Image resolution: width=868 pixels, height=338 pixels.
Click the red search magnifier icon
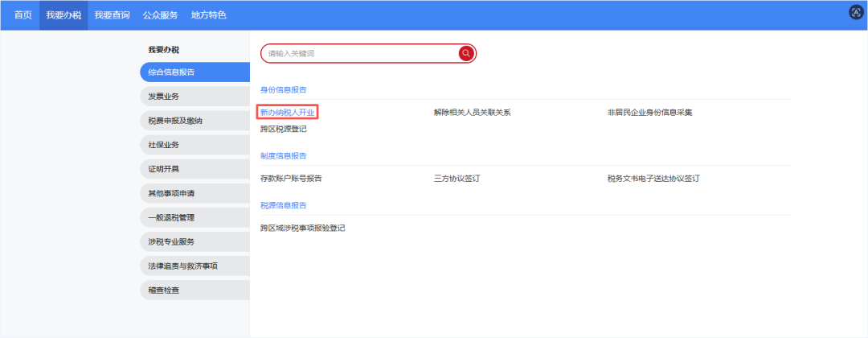tap(466, 53)
